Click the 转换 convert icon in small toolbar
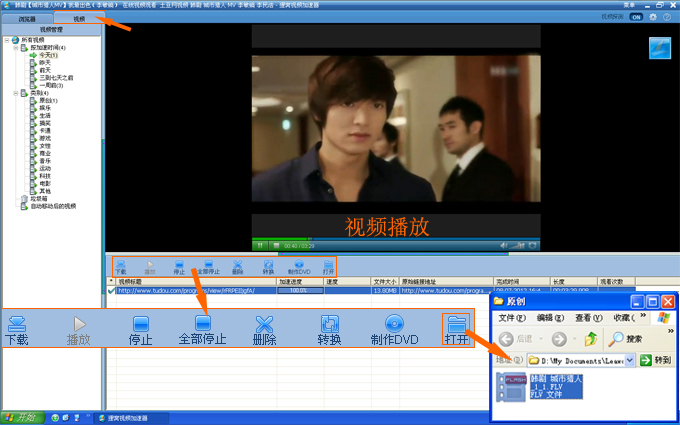This screenshot has width=680, height=425. tap(268, 265)
